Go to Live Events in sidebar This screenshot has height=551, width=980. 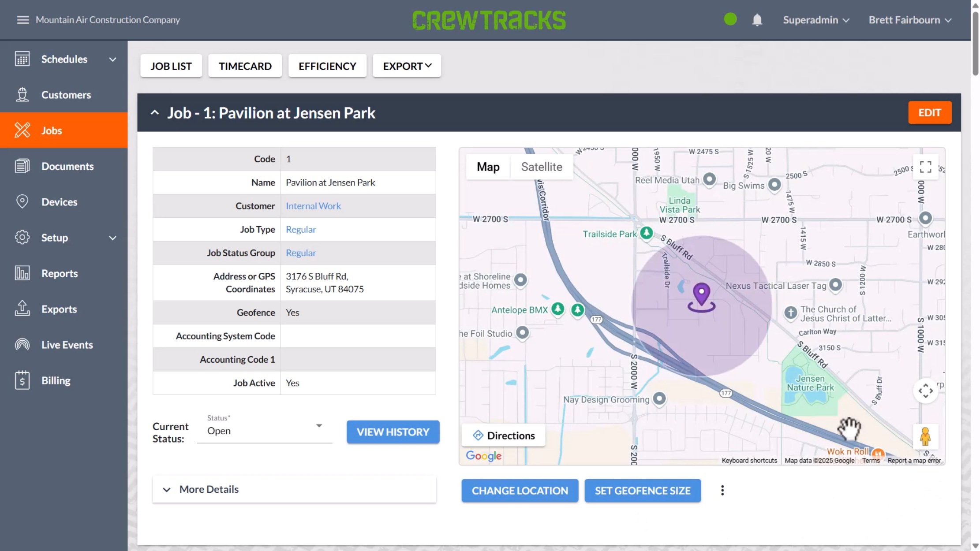click(64, 345)
